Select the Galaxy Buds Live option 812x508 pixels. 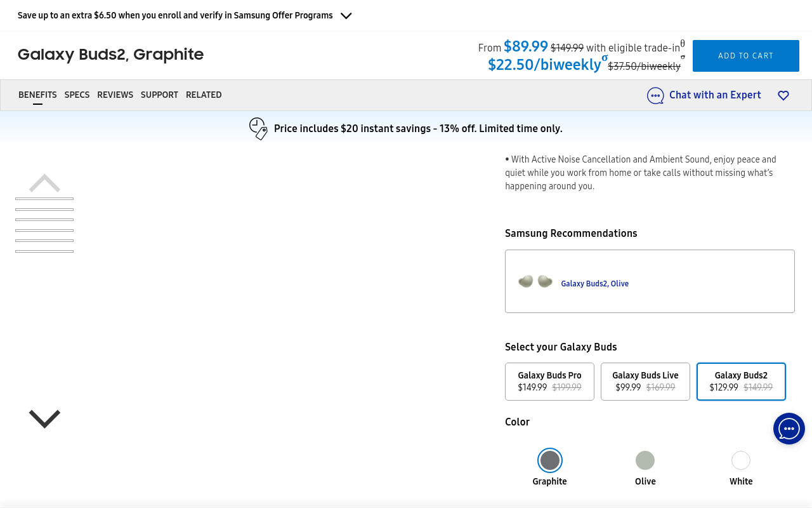tap(645, 382)
